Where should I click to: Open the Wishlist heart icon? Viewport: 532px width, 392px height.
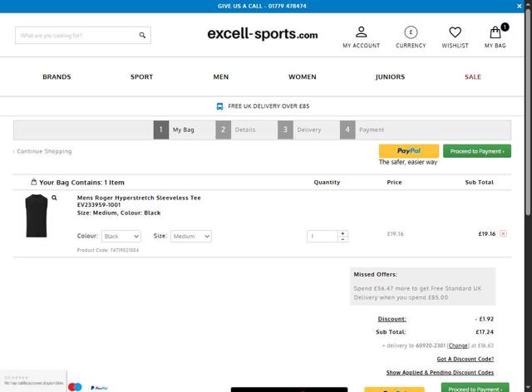(x=455, y=32)
